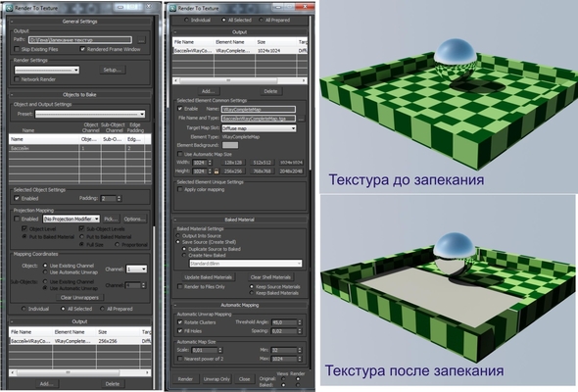Click the file name browse ellipsis button
Viewport: 578px width, 392px height.
pos(301,119)
